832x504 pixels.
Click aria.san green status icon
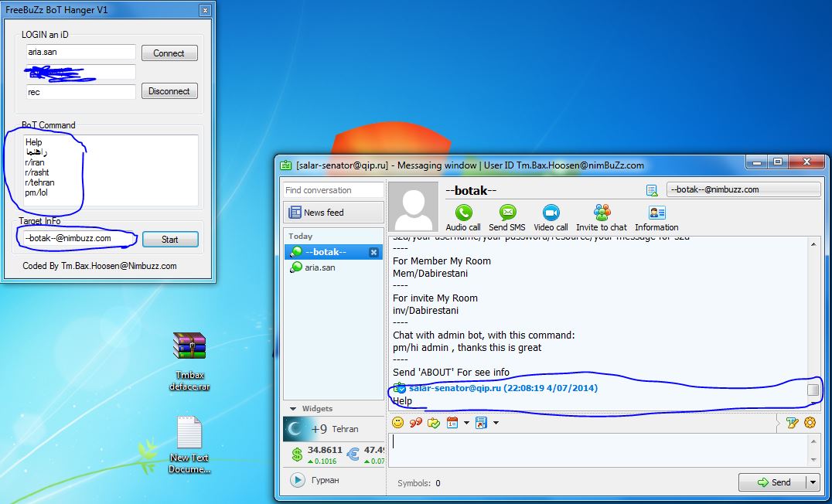pyautogui.click(x=295, y=267)
